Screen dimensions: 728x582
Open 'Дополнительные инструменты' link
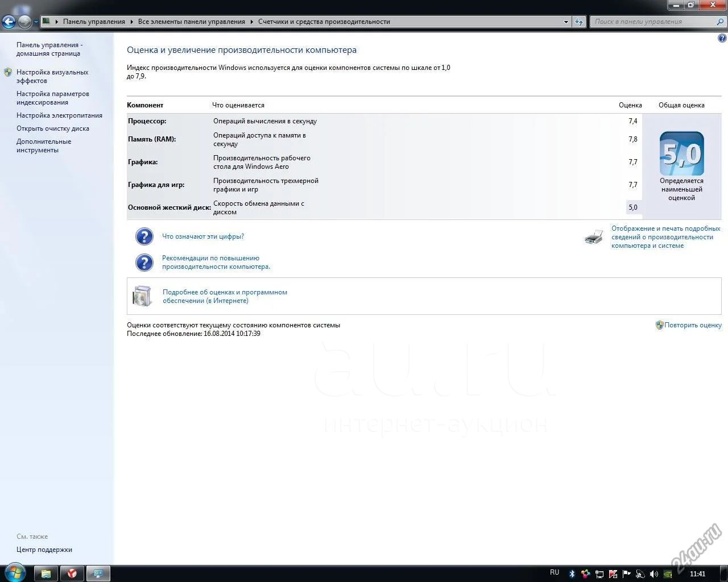pyautogui.click(x=44, y=145)
